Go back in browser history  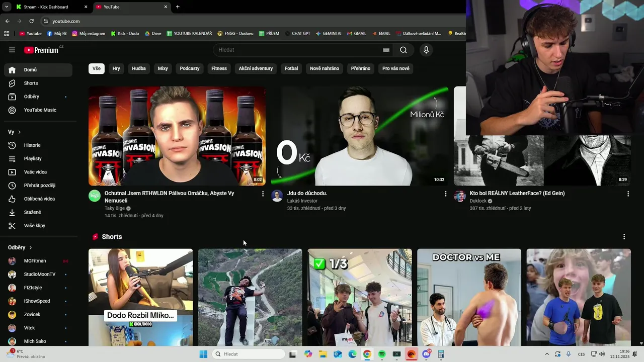[7, 21]
